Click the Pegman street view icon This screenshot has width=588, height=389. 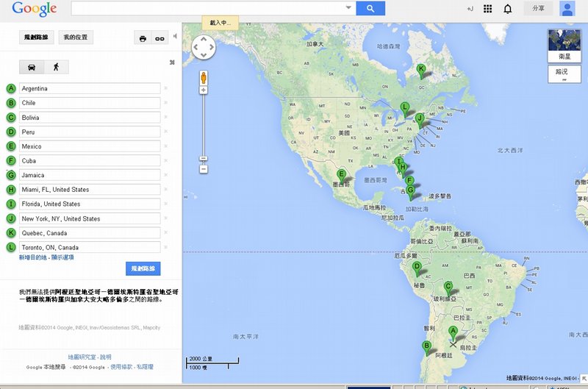(204, 76)
